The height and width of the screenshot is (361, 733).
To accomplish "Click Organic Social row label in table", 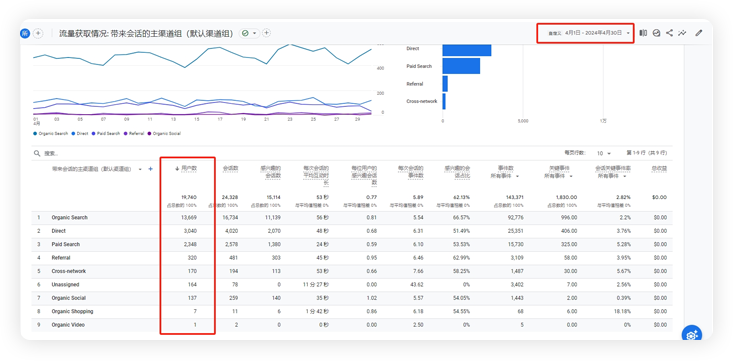I will [69, 298].
